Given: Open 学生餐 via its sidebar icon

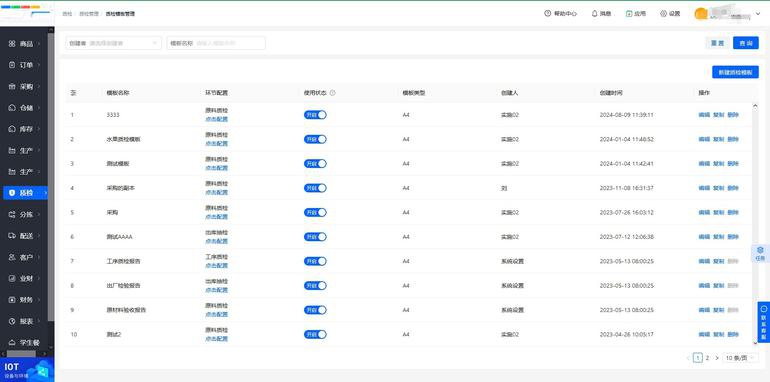Looking at the screenshot, I should click(12, 343).
